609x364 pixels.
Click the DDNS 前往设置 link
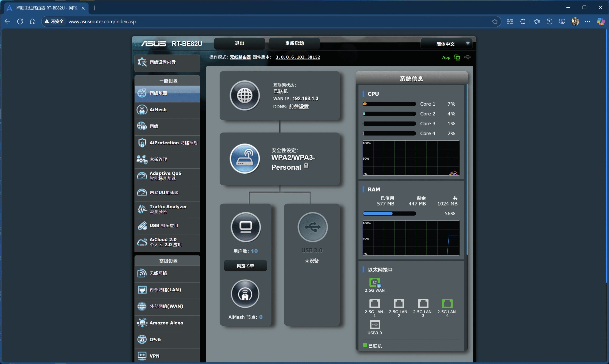299,107
